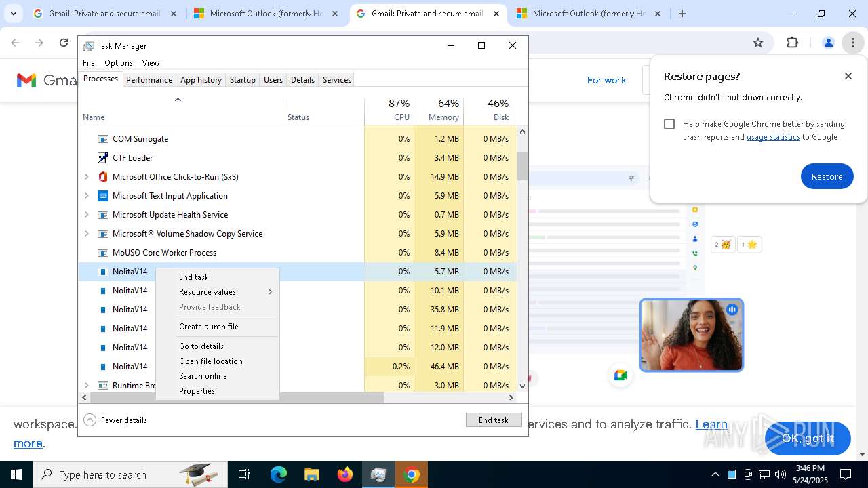Select Open file location
Image resolution: width=868 pixels, height=488 pixels.
point(218,361)
